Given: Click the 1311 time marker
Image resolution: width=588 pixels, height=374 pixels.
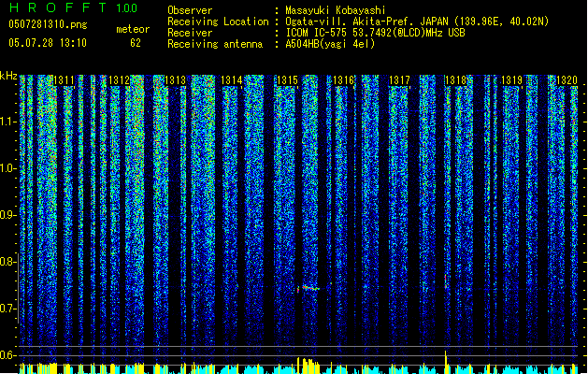Looking at the screenshot, I should pyautogui.click(x=64, y=80).
